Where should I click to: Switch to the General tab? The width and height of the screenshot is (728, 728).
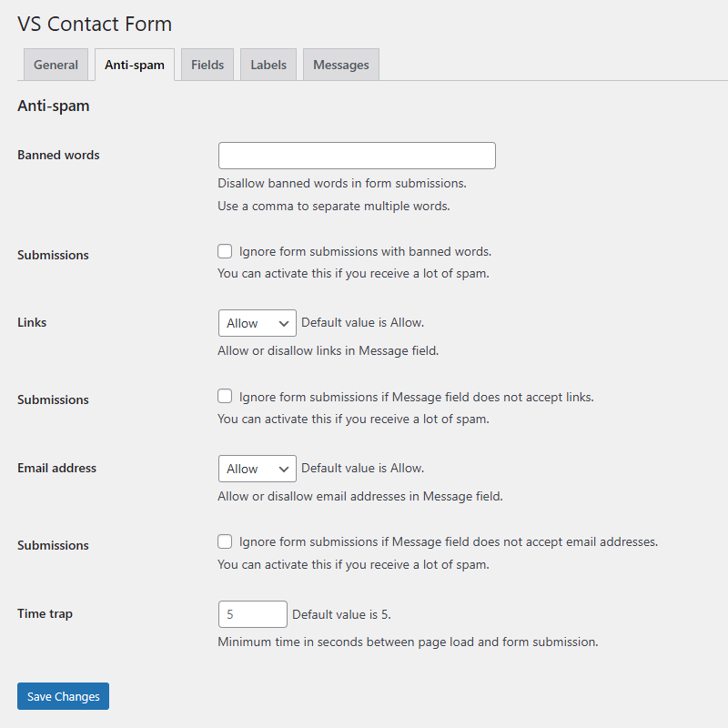56,65
